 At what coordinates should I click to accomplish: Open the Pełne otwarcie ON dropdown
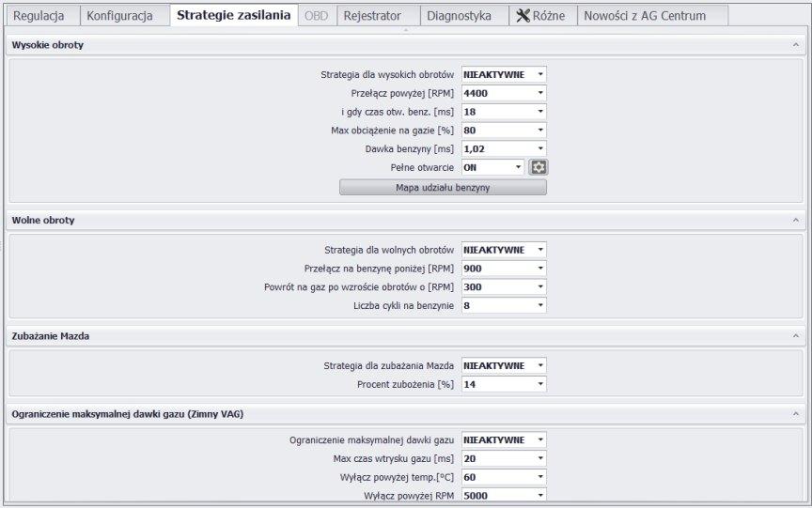point(492,167)
